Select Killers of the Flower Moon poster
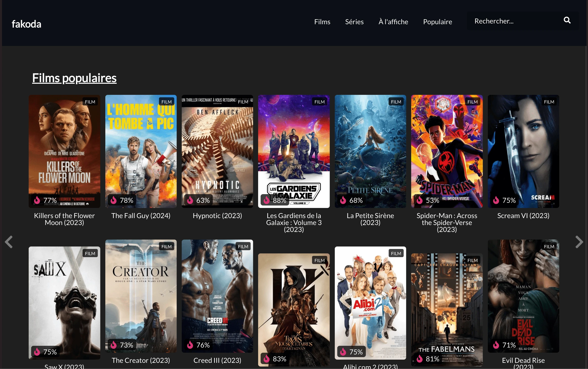The image size is (588, 369). tap(64, 151)
